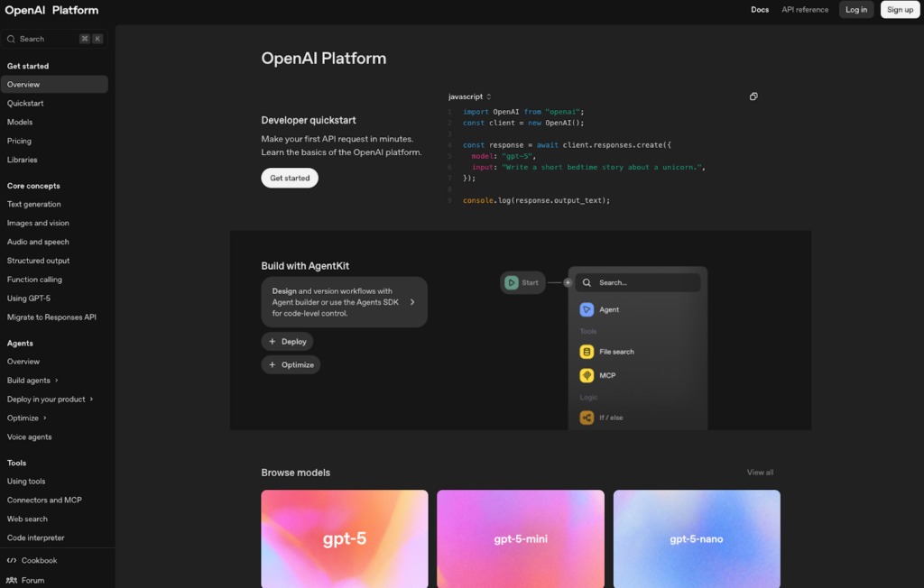Expand the Optimize sidebar section
Screen dimensions: 924x588
25,418
